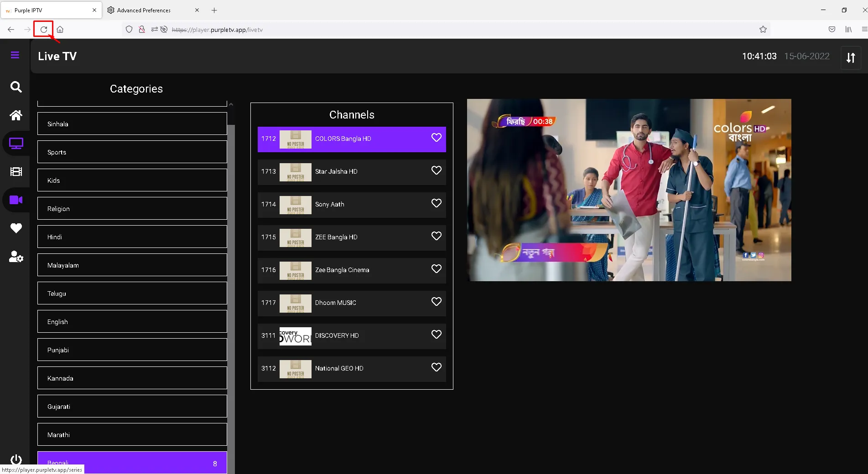Open the search icon in sidebar
Image resolution: width=868 pixels, height=474 pixels.
(x=16, y=87)
